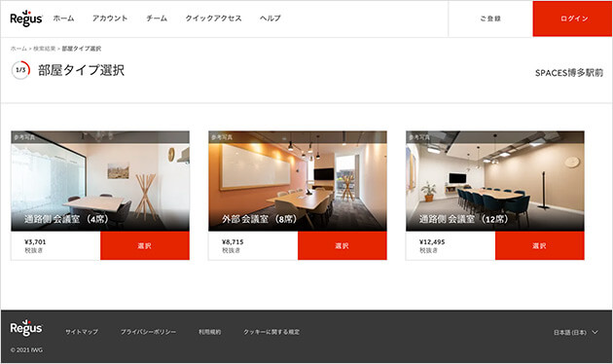The image size is (613, 364).
Task: Click the 12-seat meeting room photo
Action: [495, 181]
